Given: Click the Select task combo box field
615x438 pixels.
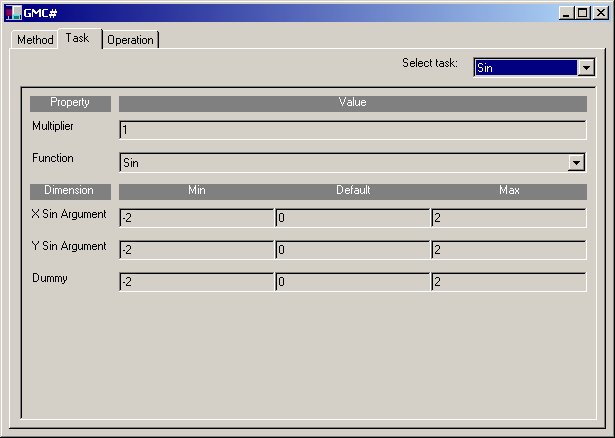Looking at the screenshot, I should coord(525,68).
